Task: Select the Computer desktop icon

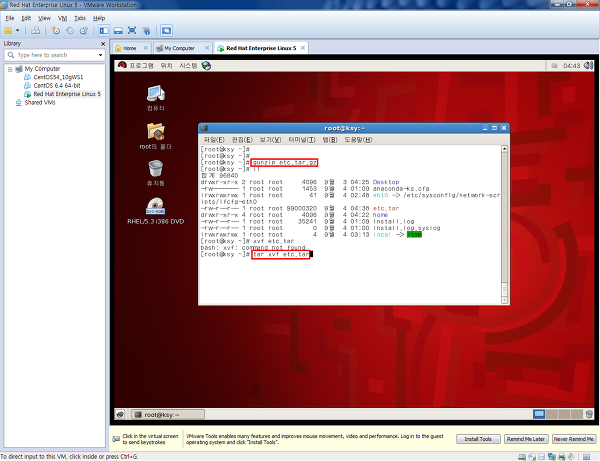Action: pos(156,98)
